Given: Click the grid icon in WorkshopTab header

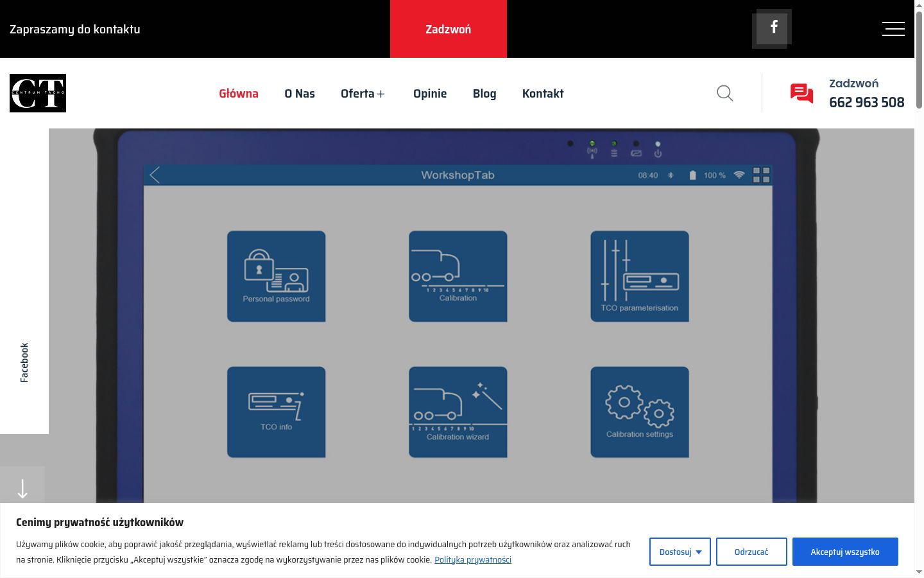Looking at the screenshot, I should click(761, 175).
